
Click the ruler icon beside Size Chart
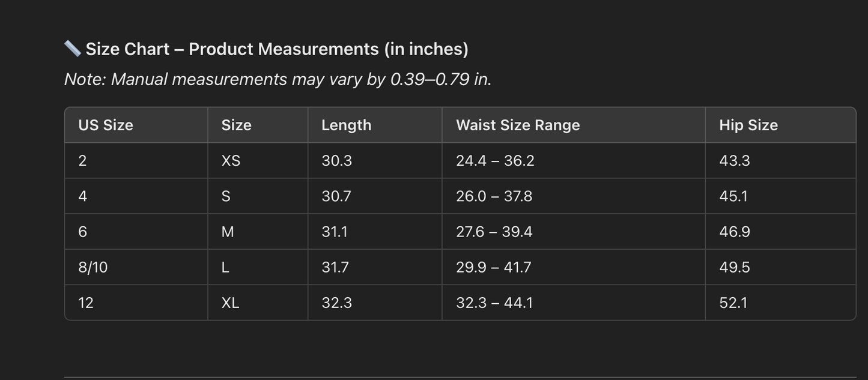click(72, 49)
